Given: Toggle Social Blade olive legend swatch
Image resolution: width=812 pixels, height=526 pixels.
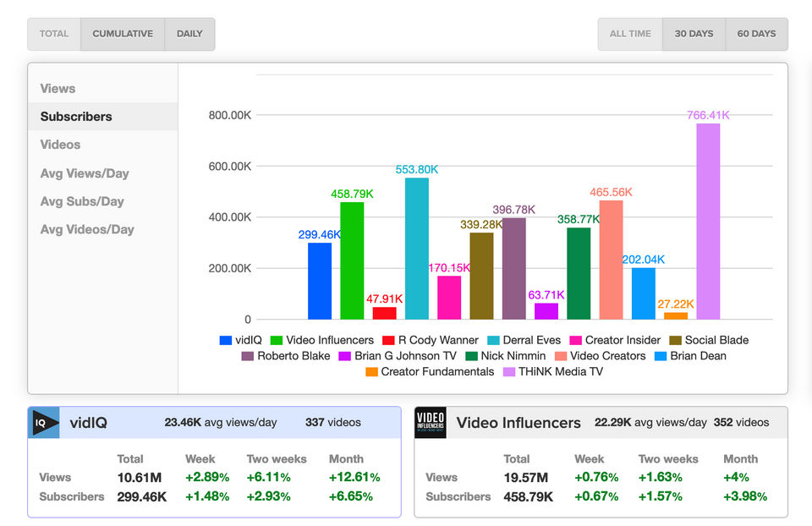Looking at the screenshot, I should (x=675, y=340).
